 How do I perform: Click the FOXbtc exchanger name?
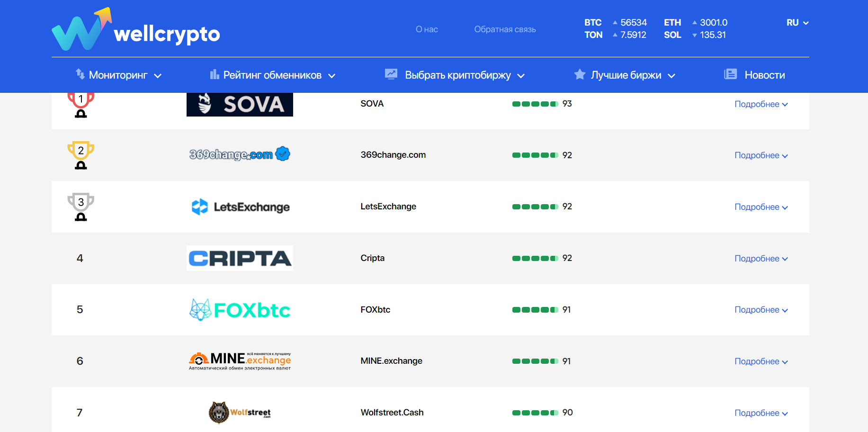(376, 310)
